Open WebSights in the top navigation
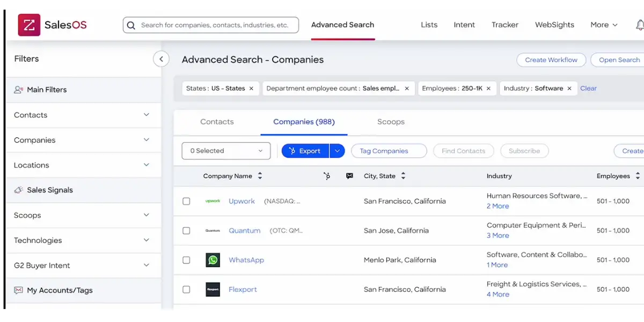 [x=554, y=25]
